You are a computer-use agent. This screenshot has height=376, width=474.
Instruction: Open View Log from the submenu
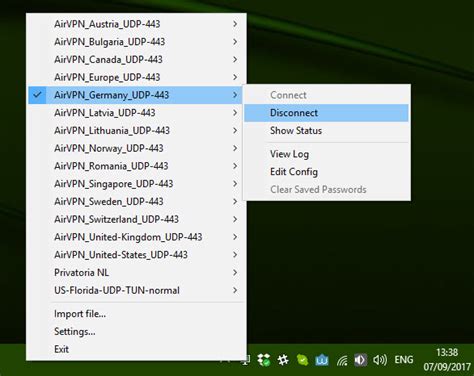[326, 154]
